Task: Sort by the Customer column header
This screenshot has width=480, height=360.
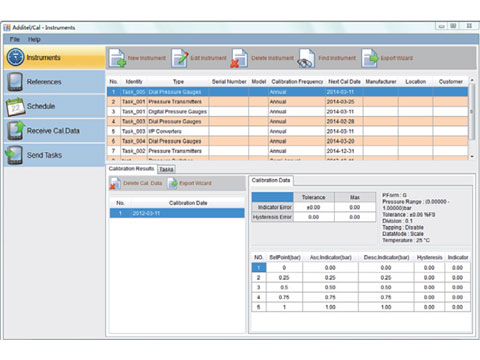Action: [451, 82]
